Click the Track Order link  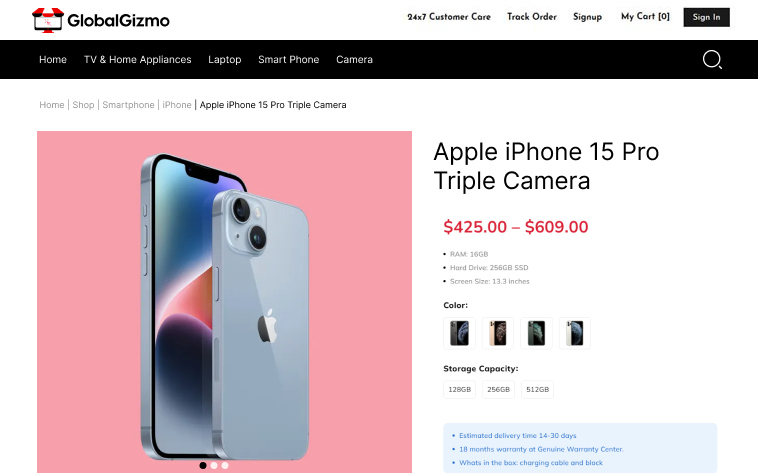click(x=532, y=17)
